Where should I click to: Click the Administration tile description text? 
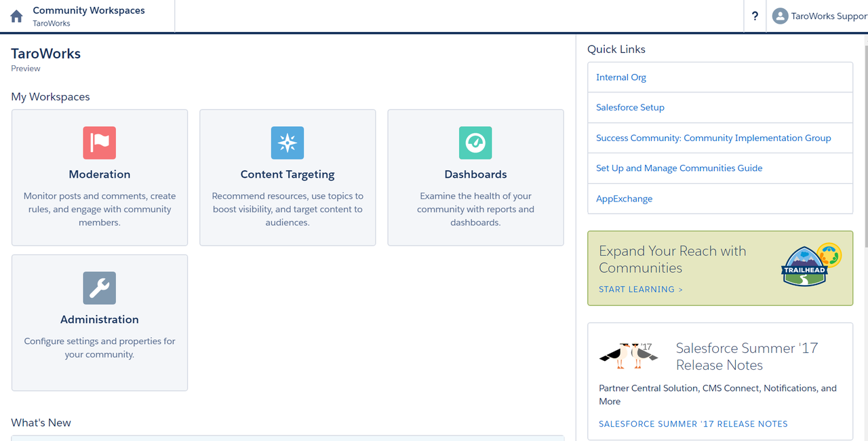pyautogui.click(x=100, y=347)
